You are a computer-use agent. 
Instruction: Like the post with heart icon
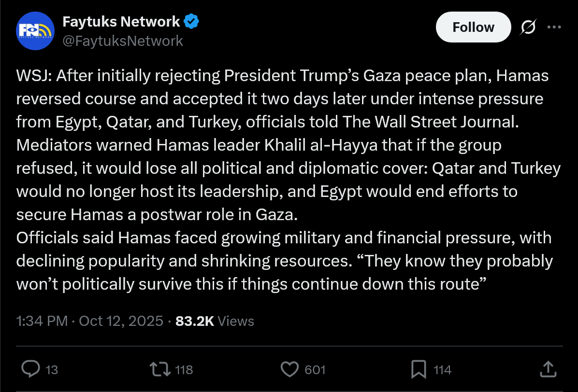(289, 370)
